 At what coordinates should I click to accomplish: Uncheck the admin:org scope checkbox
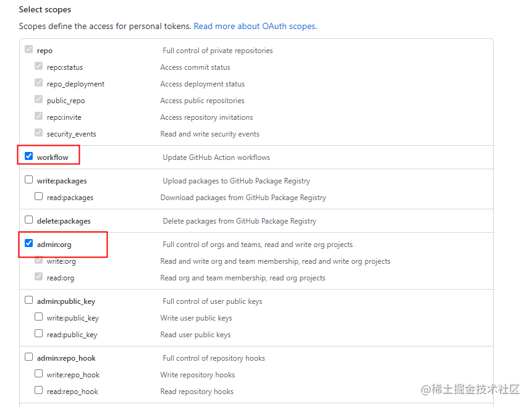tap(29, 243)
